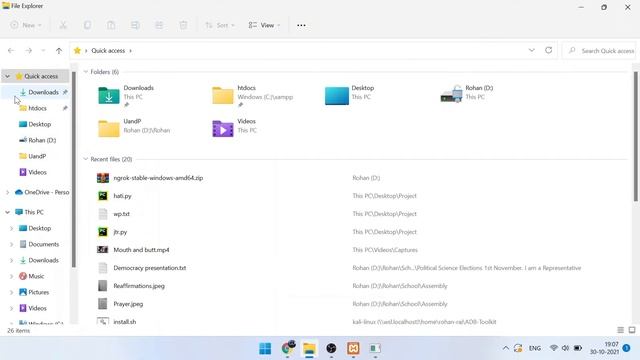640x360 pixels.
Task: Expand the address bar history dropdown
Action: click(x=531, y=50)
